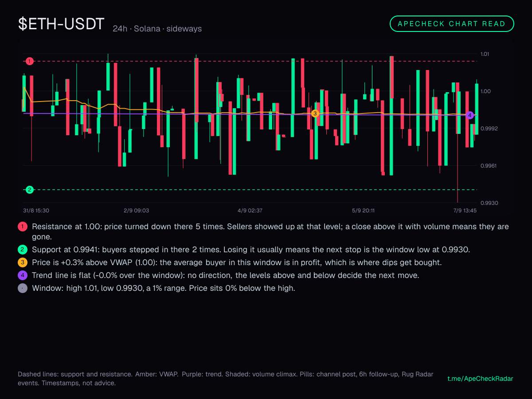
Task: Click the amber legend badge 3 beside the VWAP note
Action: coord(23,262)
